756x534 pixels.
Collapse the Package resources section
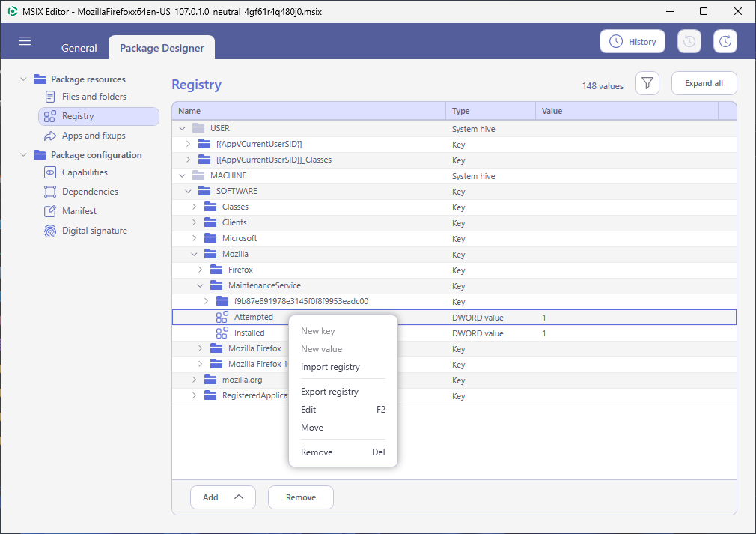click(23, 79)
